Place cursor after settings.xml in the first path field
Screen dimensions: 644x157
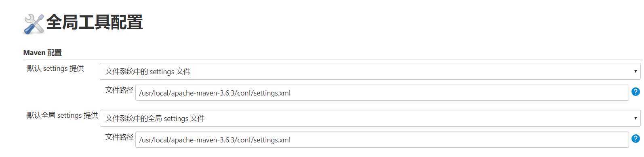291,93
